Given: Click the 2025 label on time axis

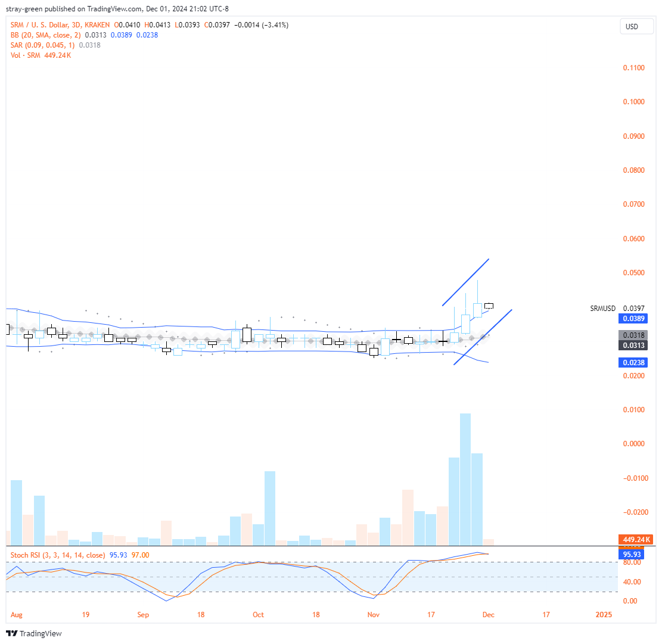Looking at the screenshot, I should [604, 614].
